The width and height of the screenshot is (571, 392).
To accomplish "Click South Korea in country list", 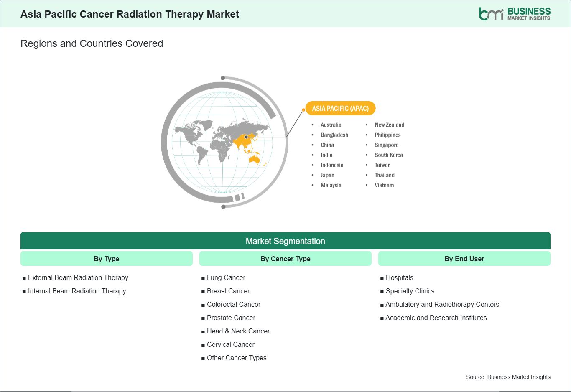I will [x=389, y=155].
